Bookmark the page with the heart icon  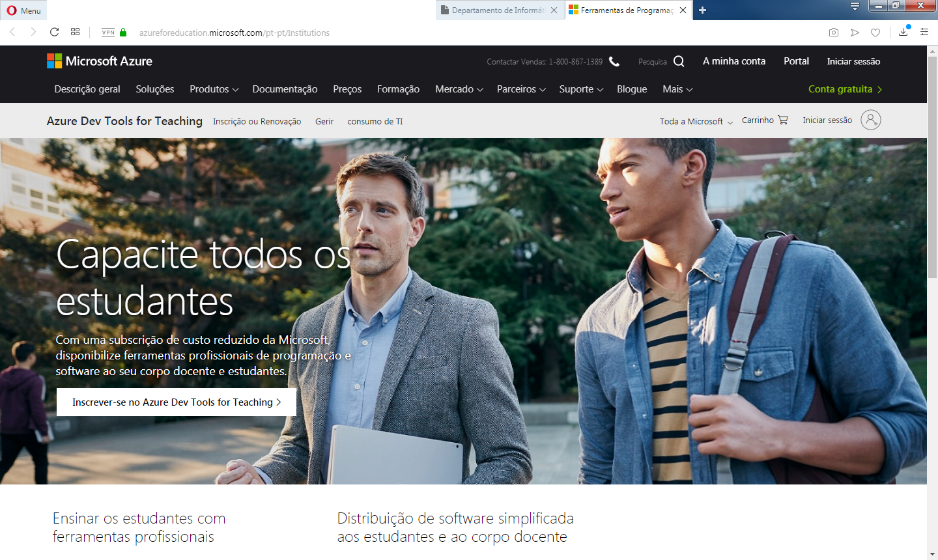click(875, 33)
